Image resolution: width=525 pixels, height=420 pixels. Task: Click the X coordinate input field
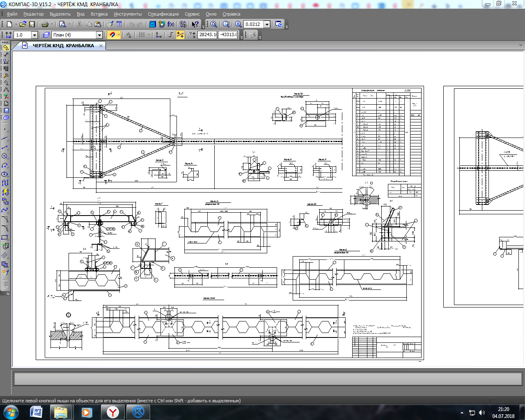(207, 35)
